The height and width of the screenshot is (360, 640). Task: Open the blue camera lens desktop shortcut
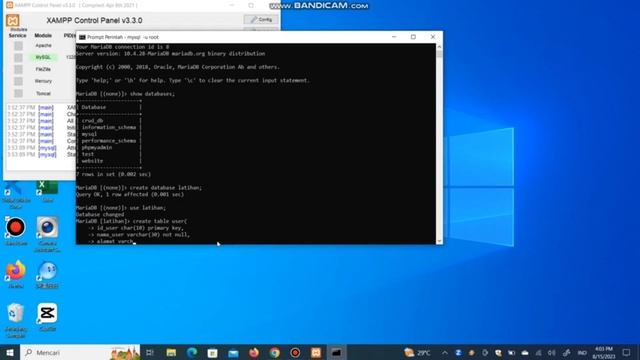coord(47,233)
